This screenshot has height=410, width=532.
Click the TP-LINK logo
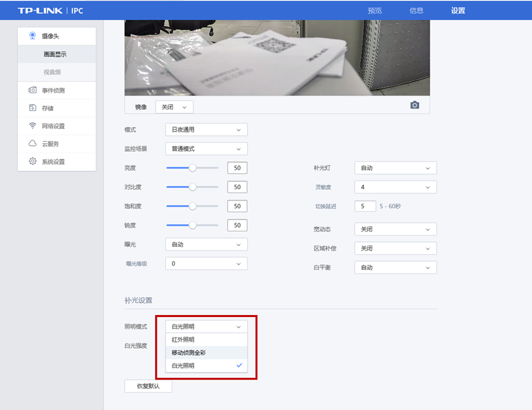pos(39,11)
